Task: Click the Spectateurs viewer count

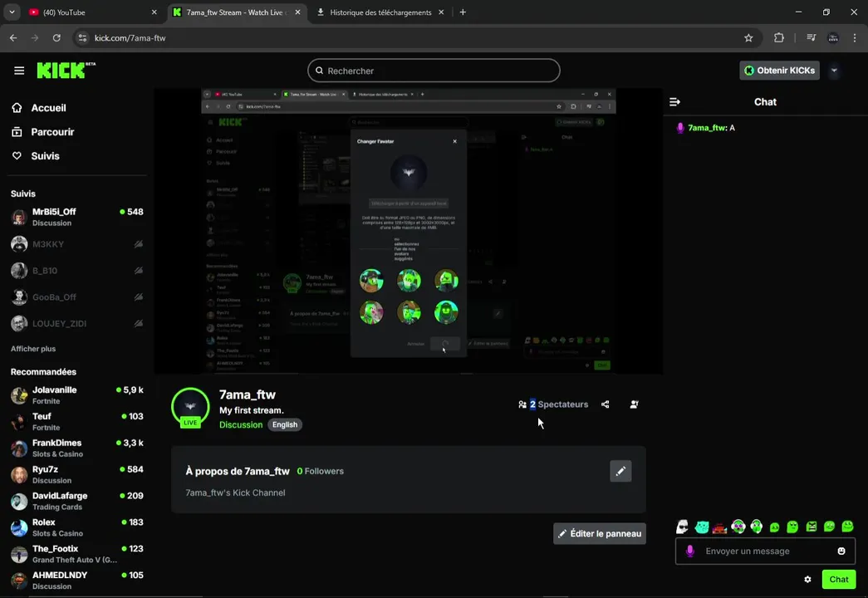Action: coord(553,404)
